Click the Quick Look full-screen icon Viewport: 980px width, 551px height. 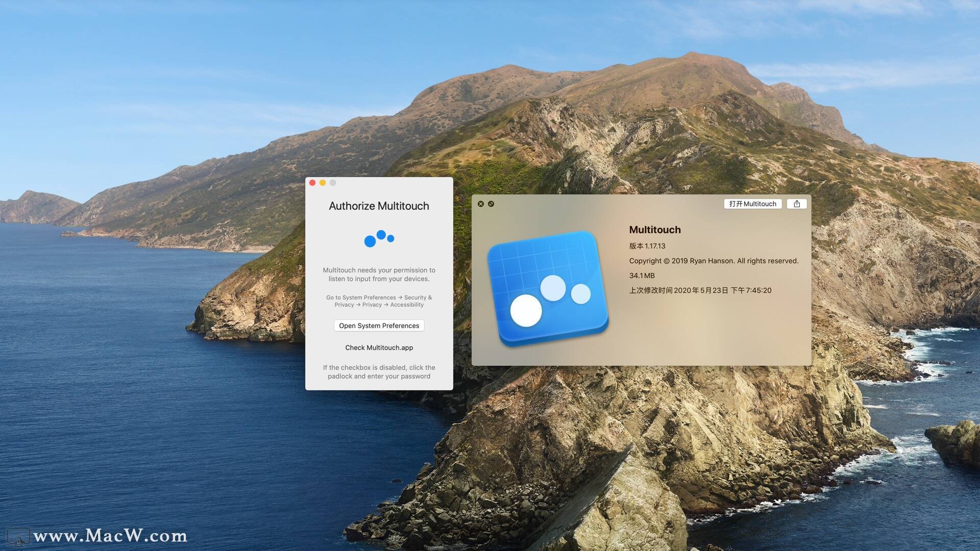(x=491, y=204)
